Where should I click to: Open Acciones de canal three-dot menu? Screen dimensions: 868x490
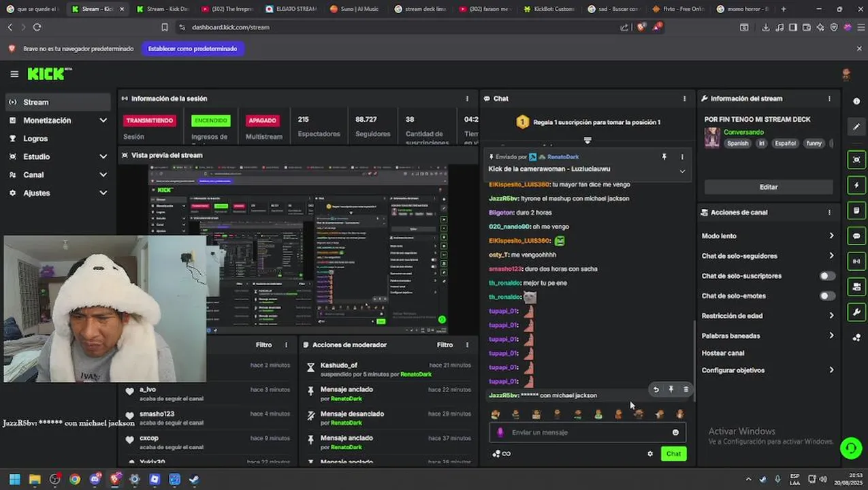pyautogui.click(x=829, y=212)
